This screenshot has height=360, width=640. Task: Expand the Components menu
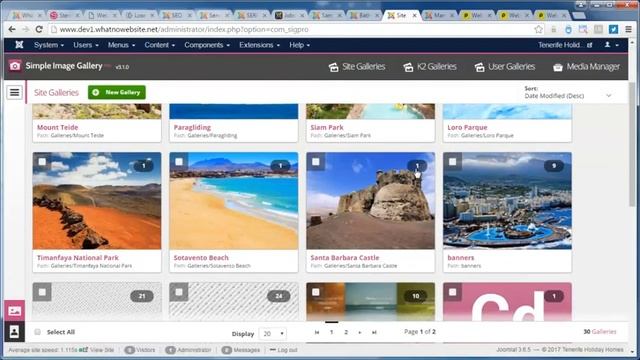pos(207,45)
